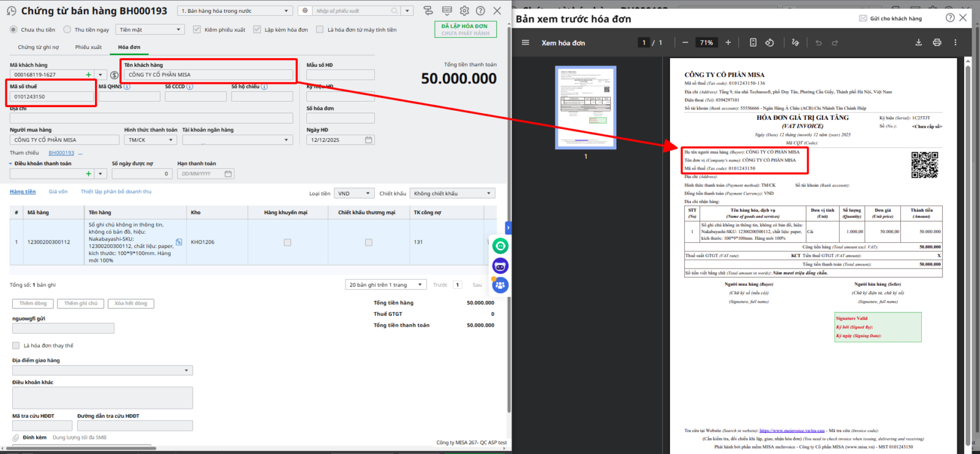Viewport: 980px width, 454px height.
Task: Toggle the PDF sidebar hamburger menu
Action: coord(525,43)
